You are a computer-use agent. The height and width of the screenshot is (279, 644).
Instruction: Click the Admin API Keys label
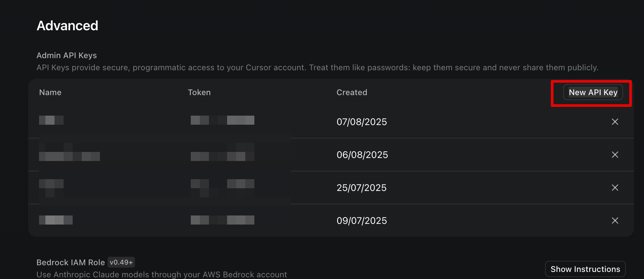[x=67, y=55]
